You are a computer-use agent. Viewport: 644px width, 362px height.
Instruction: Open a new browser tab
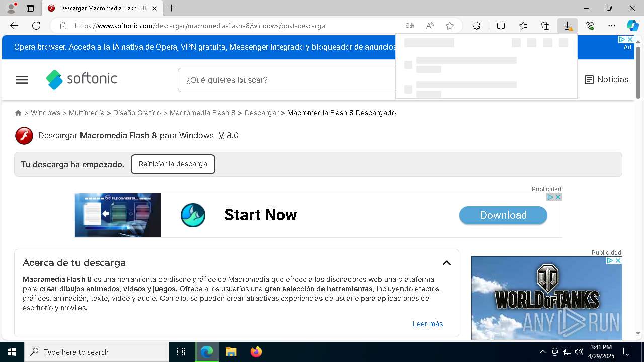point(171,8)
